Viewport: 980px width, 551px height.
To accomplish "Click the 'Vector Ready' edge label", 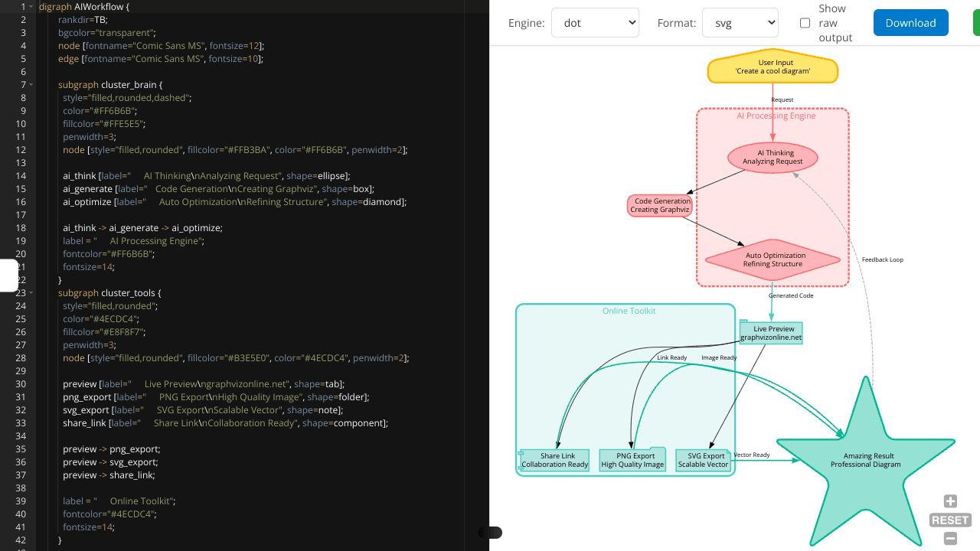I will click(x=752, y=455).
